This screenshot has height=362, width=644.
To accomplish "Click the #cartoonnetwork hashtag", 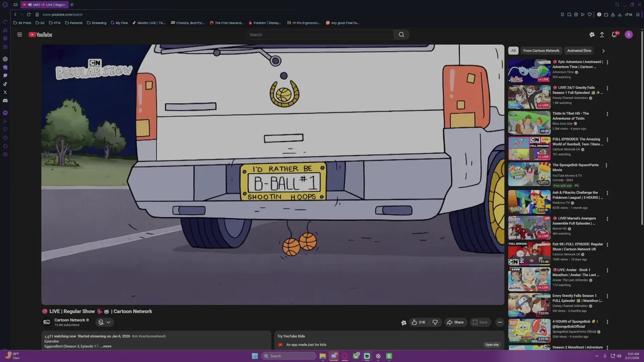I will [152, 336].
